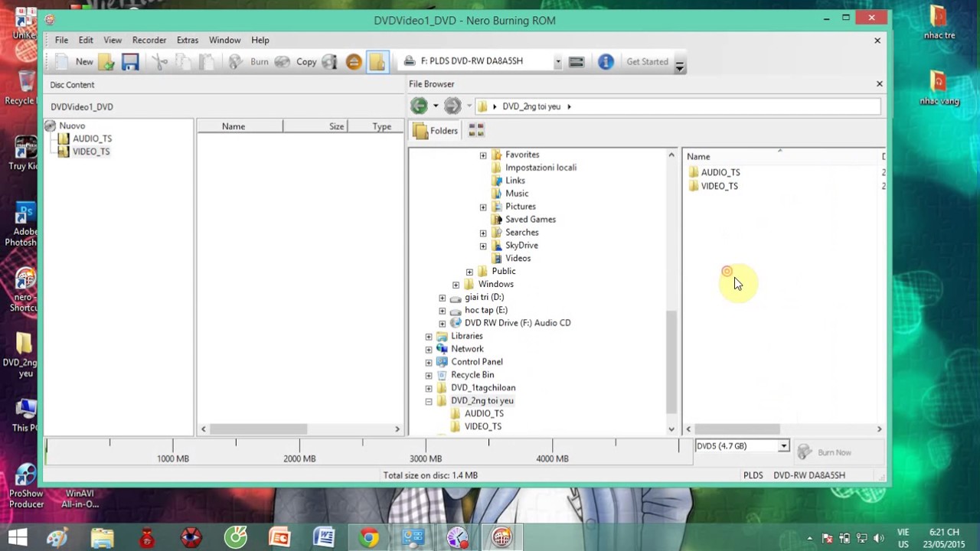Click the volume icon in system tray
The image size is (980, 551).
click(878, 538)
